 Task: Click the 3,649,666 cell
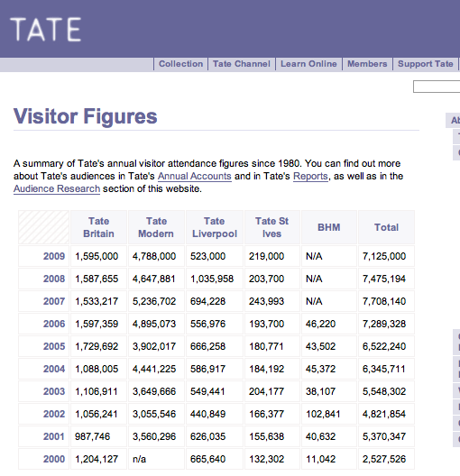156,391
